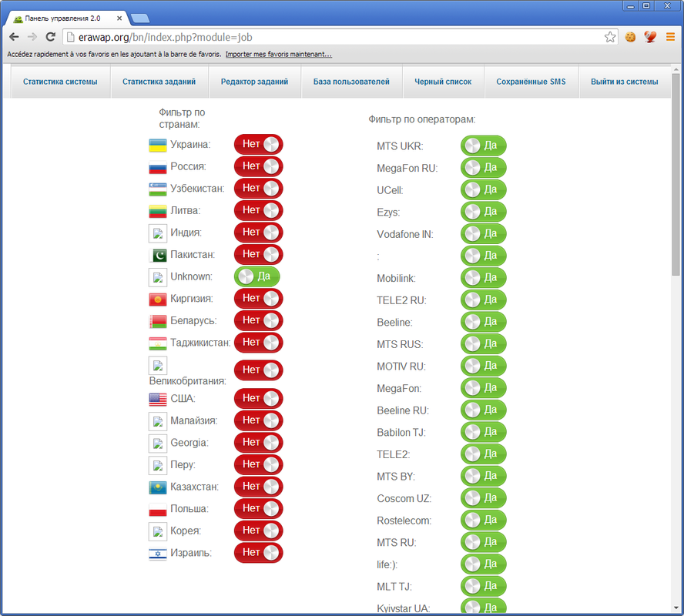Toggle the Казахстан country filter

(258, 487)
